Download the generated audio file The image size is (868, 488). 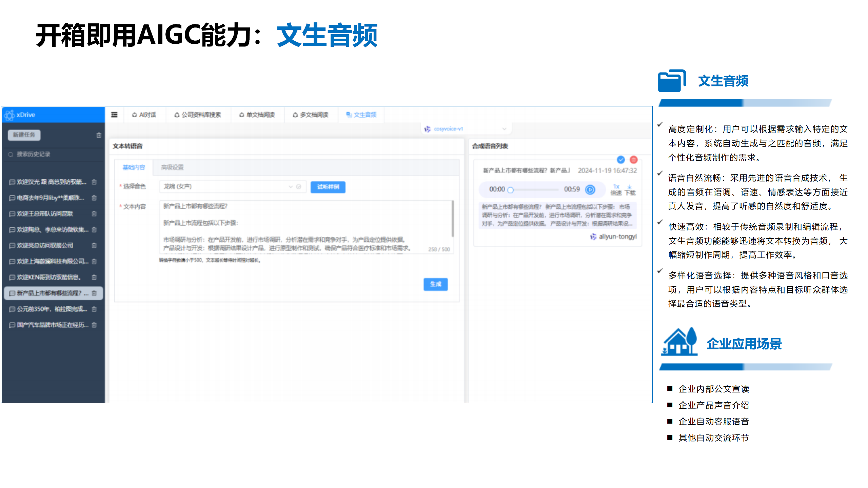tap(630, 189)
